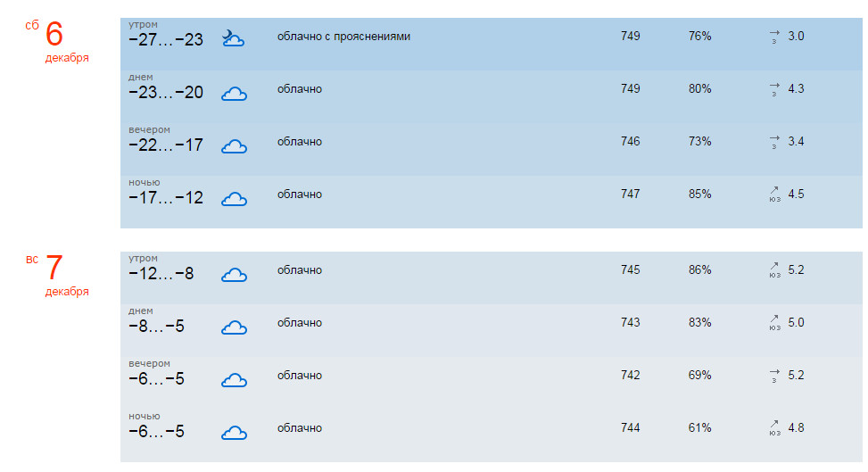This screenshot has height=472, width=868.
Task: Click the humidity value 85% on Saturday night
Action: (699, 195)
